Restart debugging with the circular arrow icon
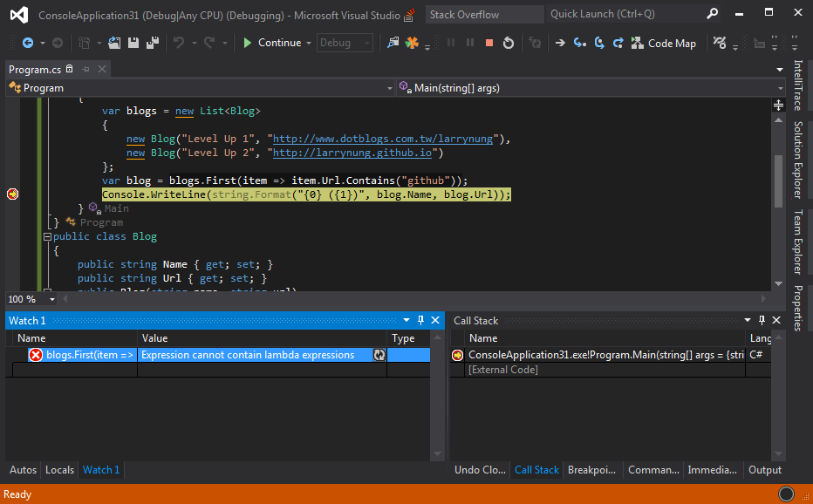This screenshot has width=813, height=504. 508,43
